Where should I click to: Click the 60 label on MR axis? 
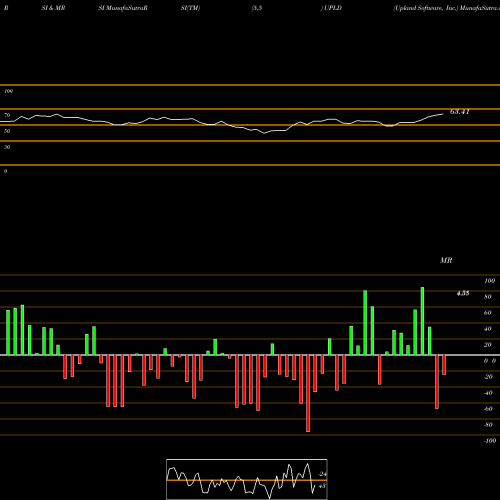pos(488,313)
